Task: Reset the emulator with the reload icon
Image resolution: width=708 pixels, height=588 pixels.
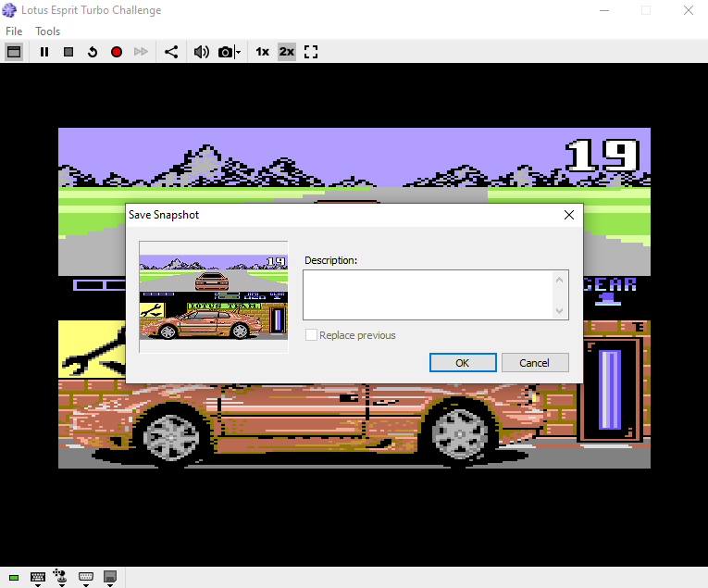Action: coord(93,52)
